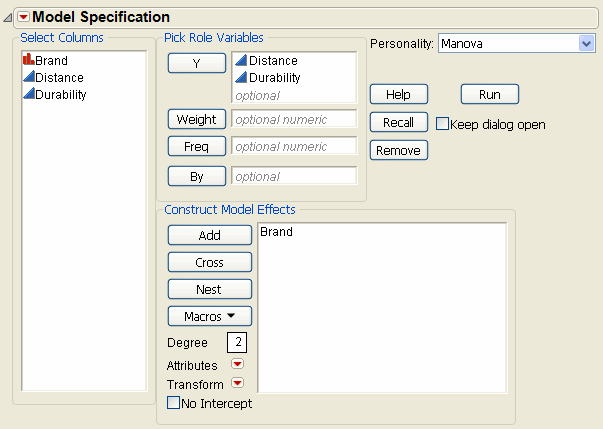
Task: Select the Brand column in Select Columns
Action: [x=51, y=60]
